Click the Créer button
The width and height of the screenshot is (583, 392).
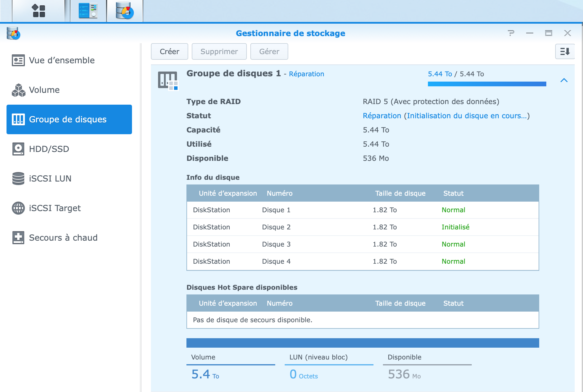(169, 51)
